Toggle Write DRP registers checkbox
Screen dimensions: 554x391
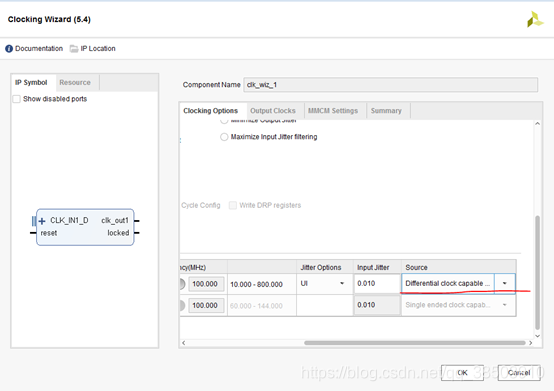(232, 205)
